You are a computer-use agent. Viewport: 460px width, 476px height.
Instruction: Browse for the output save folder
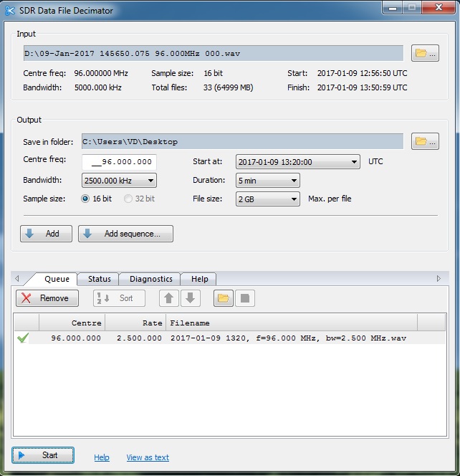(425, 142)
